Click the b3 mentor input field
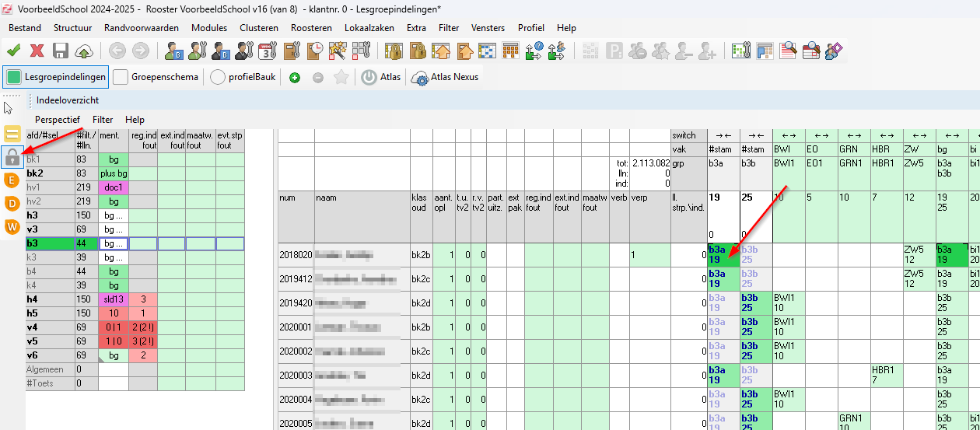Image resolution: width=980 pixels, height=430 pixels. tap(114, 243)
